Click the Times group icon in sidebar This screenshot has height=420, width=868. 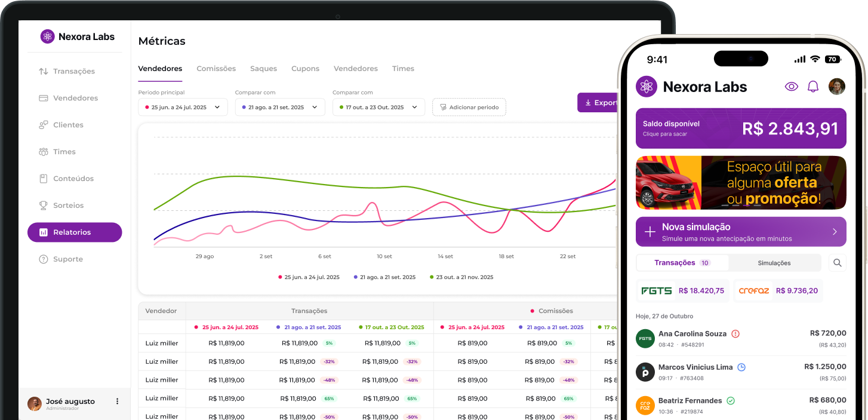(43, 152)
